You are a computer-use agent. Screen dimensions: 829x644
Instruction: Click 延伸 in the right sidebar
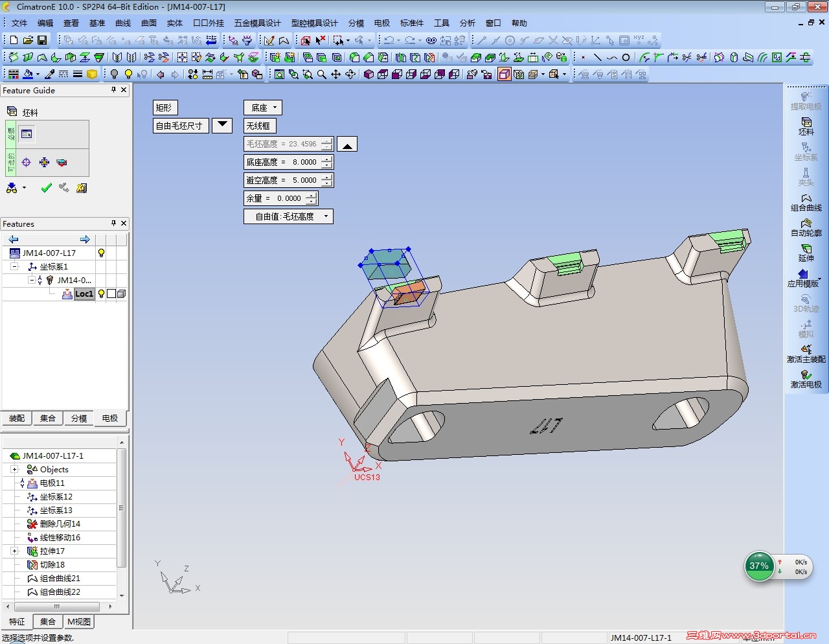[x=806, y=253]
